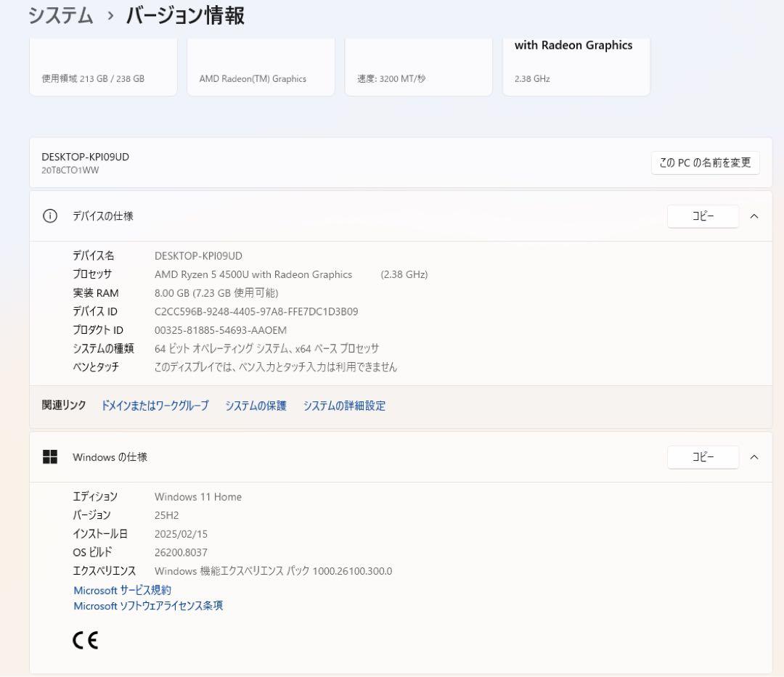Select install date 2025/02/15

181,533
